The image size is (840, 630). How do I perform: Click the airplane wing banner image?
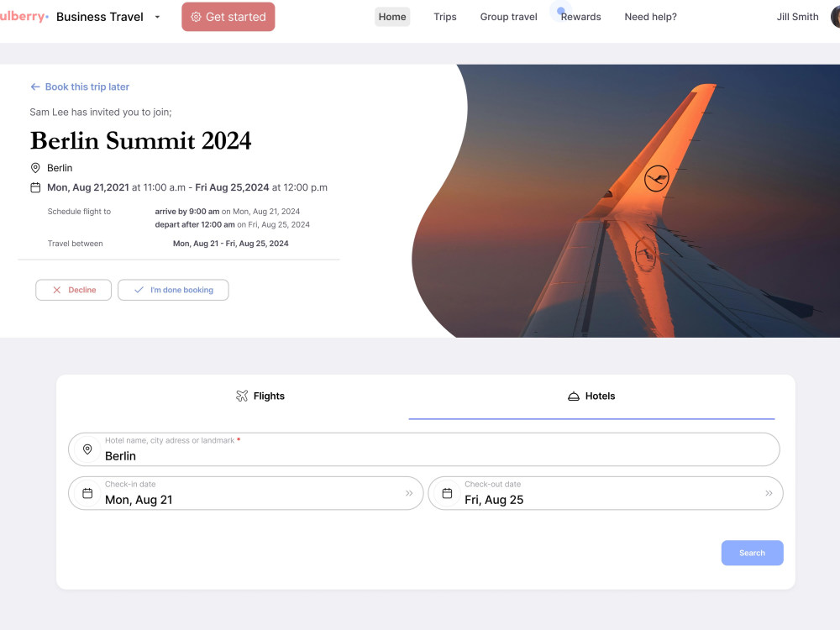click(627, 201)
